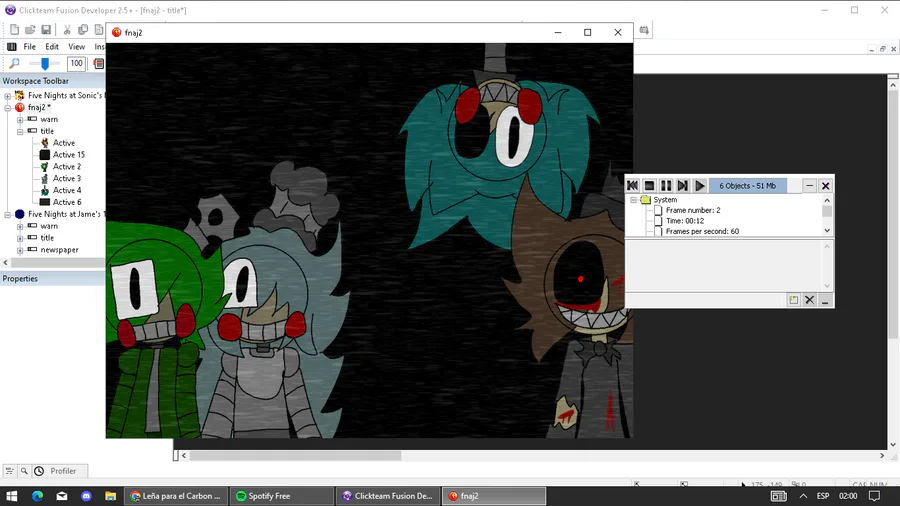Image resolution: width=900 pixels, height=506 pixels.
Task: Expand title frame under Five Nights at Jame's
Action: pos(20,238)
